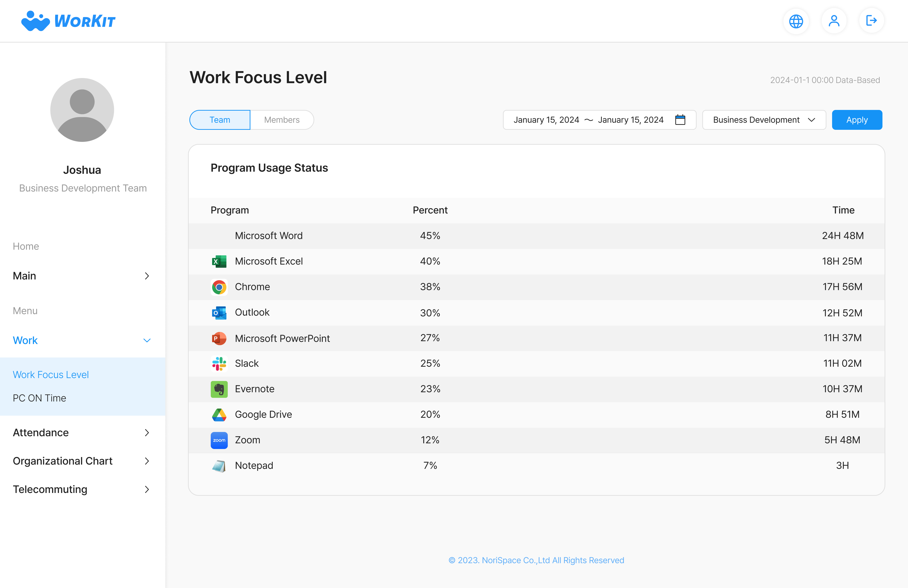Viewport: 908px width, 588px height.
Task: Click the Microsoft Excel icon
Action: (x=219, y=261)
